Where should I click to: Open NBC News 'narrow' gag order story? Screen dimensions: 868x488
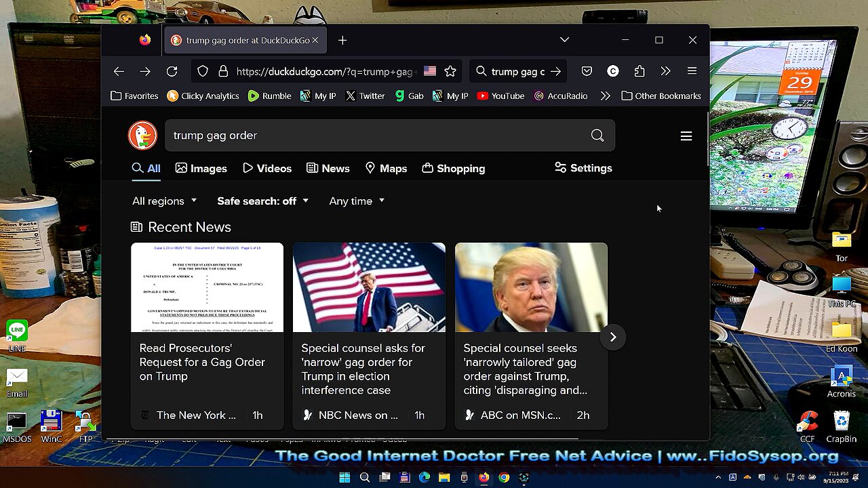pyautogui.click(x=369, y=335)
